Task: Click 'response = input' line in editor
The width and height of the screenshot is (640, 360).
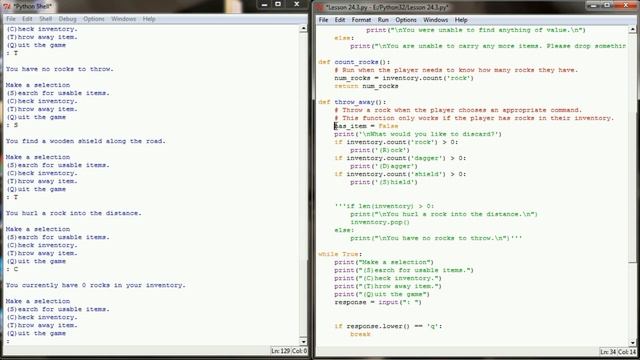Action: point(378,302)
